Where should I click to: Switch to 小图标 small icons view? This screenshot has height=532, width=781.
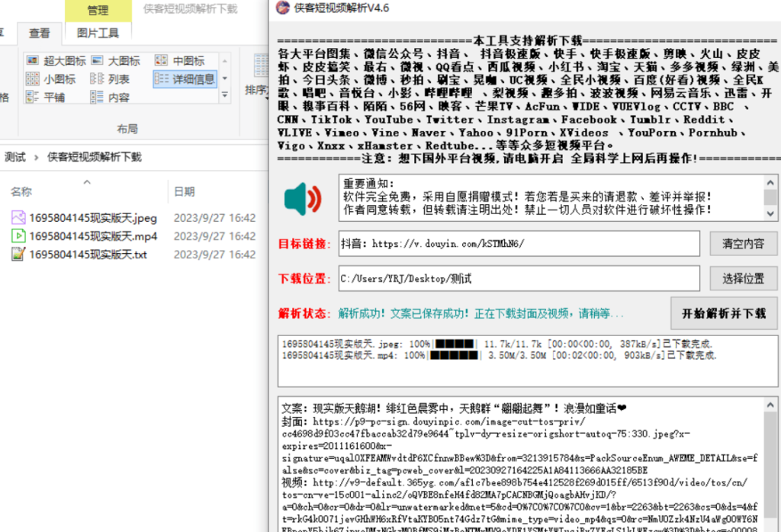(x=51, y=79)
